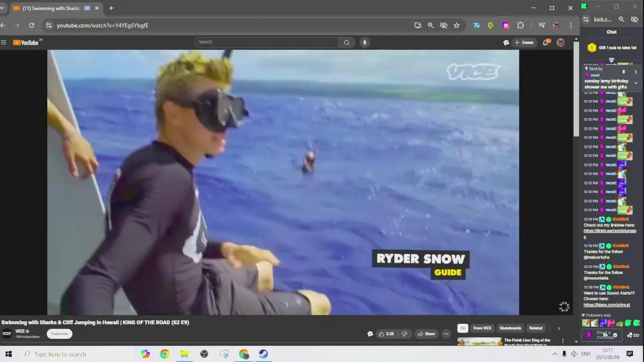
Task: Reload the YouTube page
Action: [31, 25]
